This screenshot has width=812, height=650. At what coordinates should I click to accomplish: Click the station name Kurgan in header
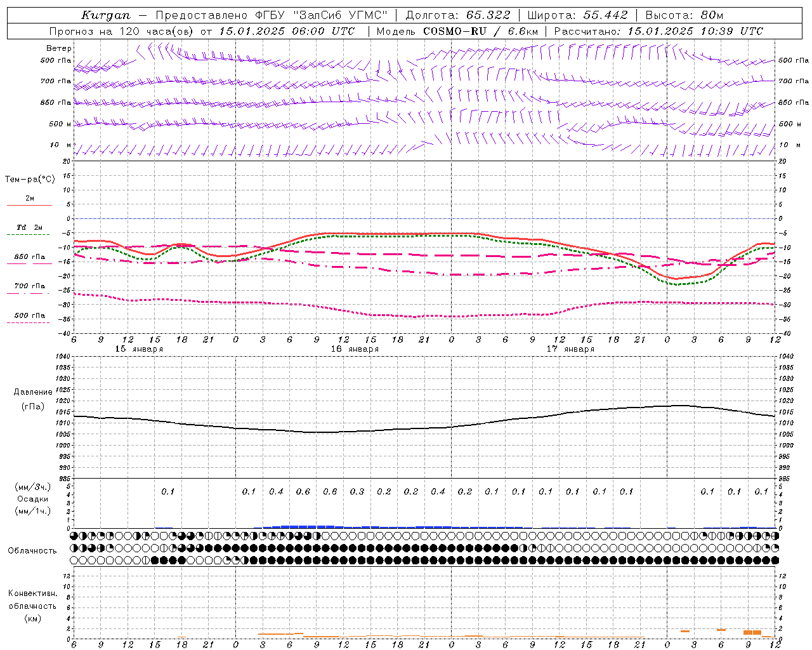tap(106, 15)
